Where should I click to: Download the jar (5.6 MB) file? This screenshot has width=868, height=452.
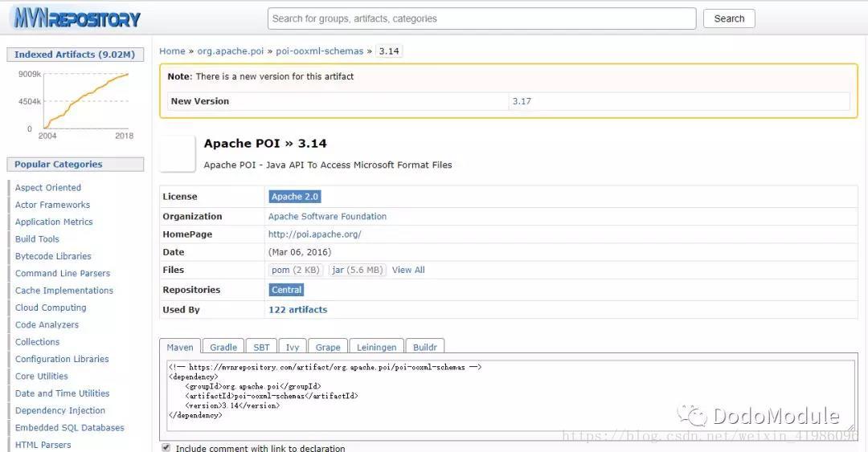pyautogui.click(x=357, y=270)
